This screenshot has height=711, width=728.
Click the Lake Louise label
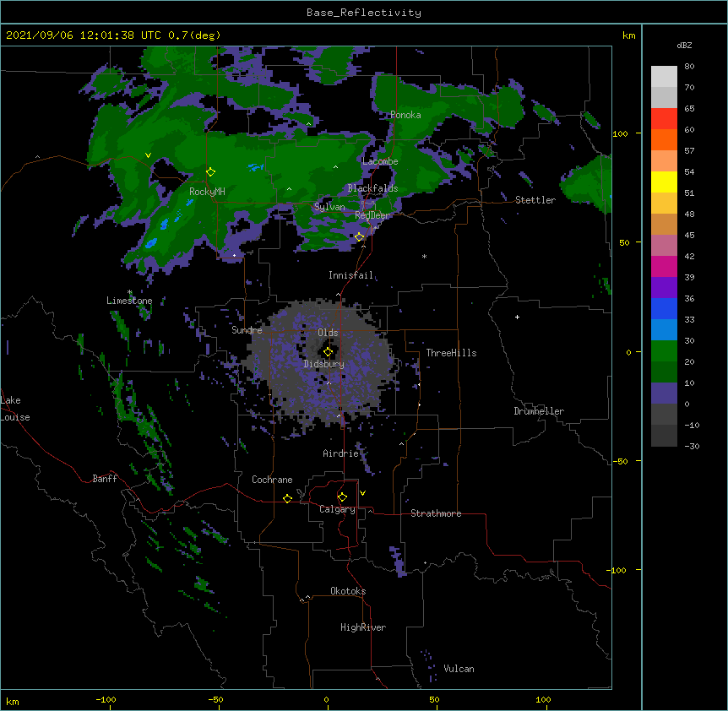pyautogui.click(x=14, y=409)
